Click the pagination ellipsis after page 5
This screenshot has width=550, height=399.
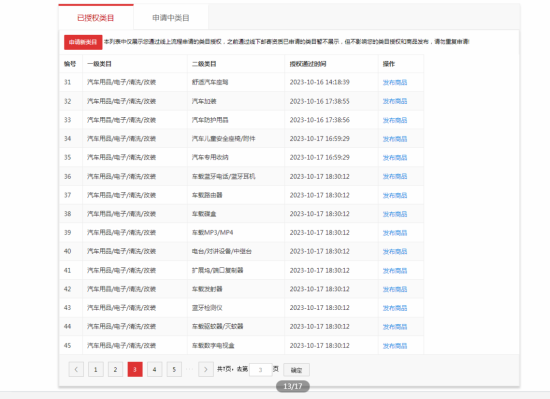pos(190,369)
